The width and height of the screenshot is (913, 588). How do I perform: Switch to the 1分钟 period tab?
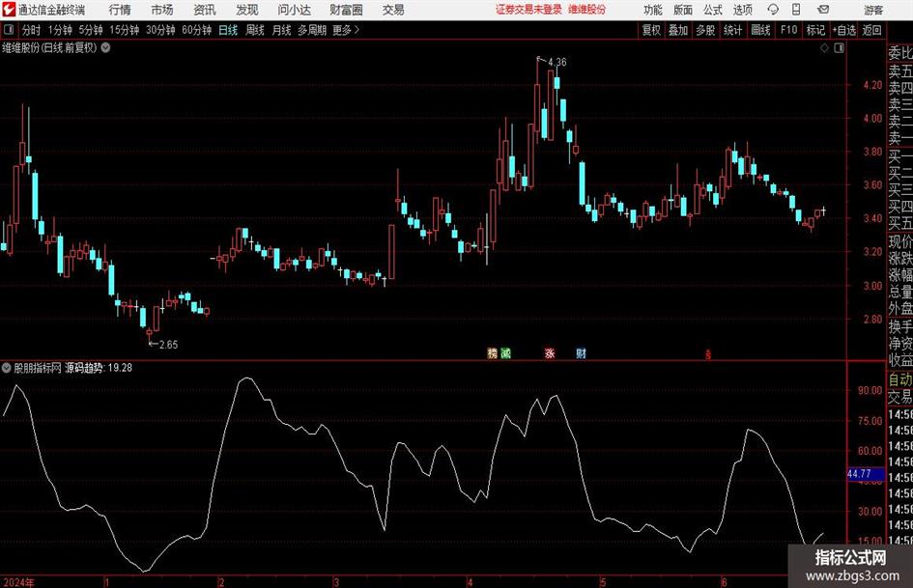(x=60, y=30)
